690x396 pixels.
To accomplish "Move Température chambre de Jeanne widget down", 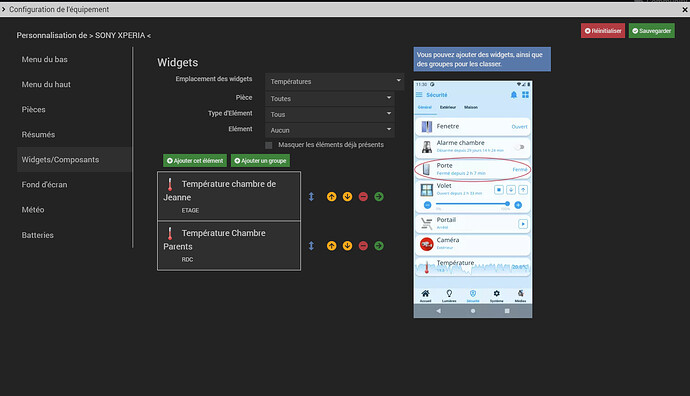I will tap(347, 197).
